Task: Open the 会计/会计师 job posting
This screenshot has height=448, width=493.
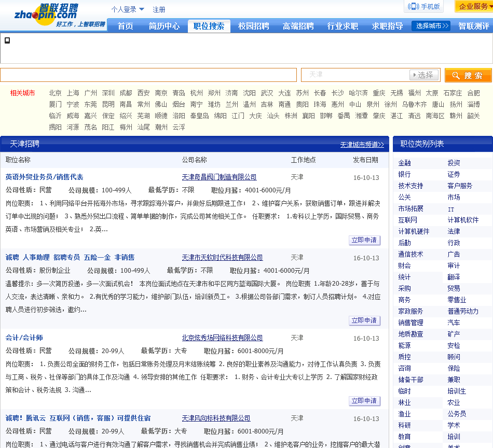Action: click(24, 338)
